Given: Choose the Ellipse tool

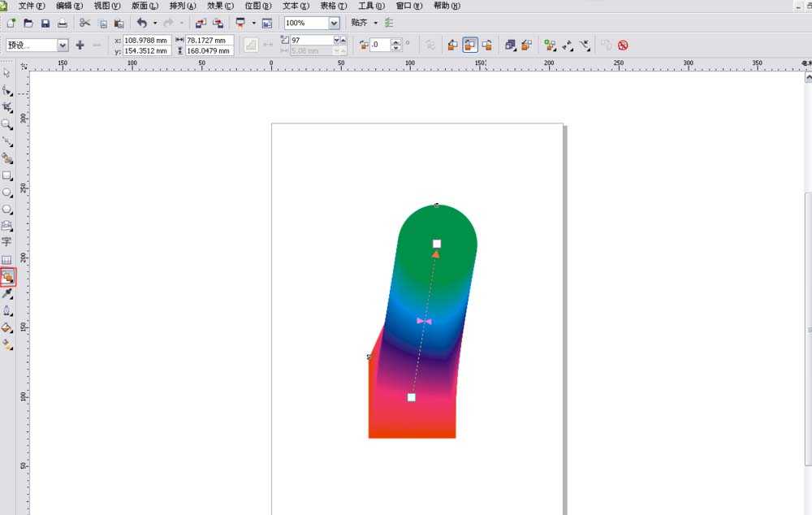Looking at the screenshot, I should (7, 192).
